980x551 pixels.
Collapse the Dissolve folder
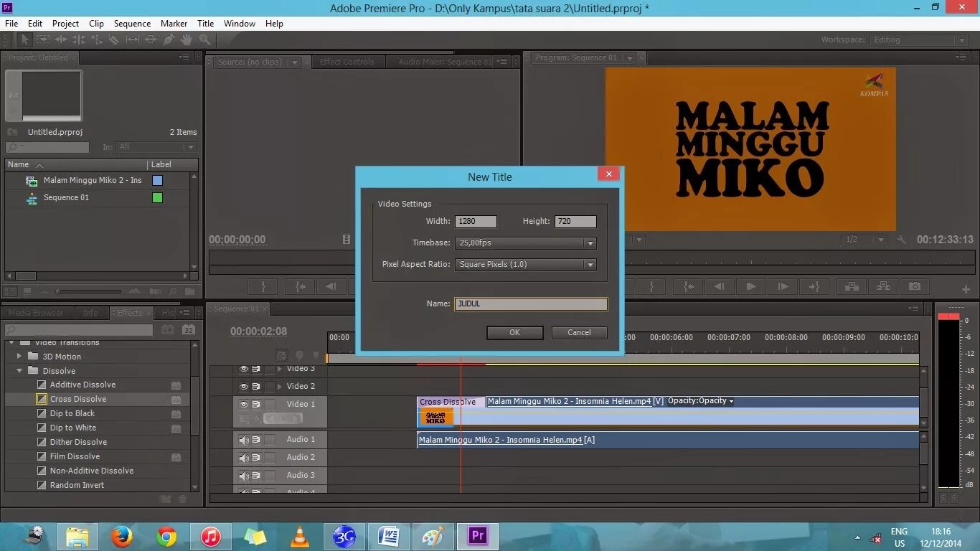point(19,371)
